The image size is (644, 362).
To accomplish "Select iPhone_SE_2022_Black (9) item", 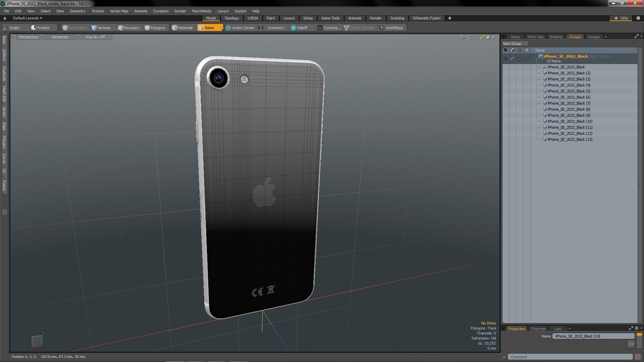I will coord(569,115).
